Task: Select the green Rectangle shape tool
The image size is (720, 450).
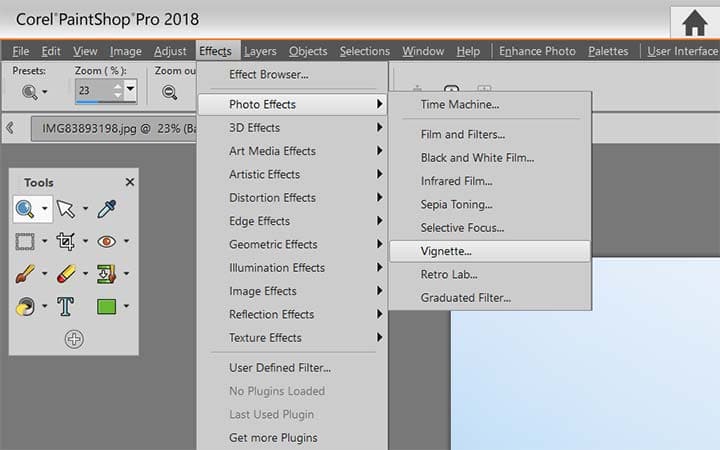Action: coord(107,306)
